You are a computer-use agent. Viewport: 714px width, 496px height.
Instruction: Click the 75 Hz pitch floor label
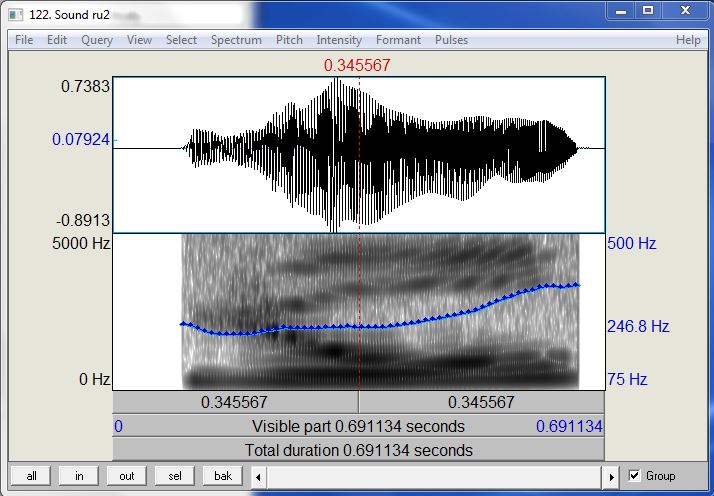coord(627,379)
